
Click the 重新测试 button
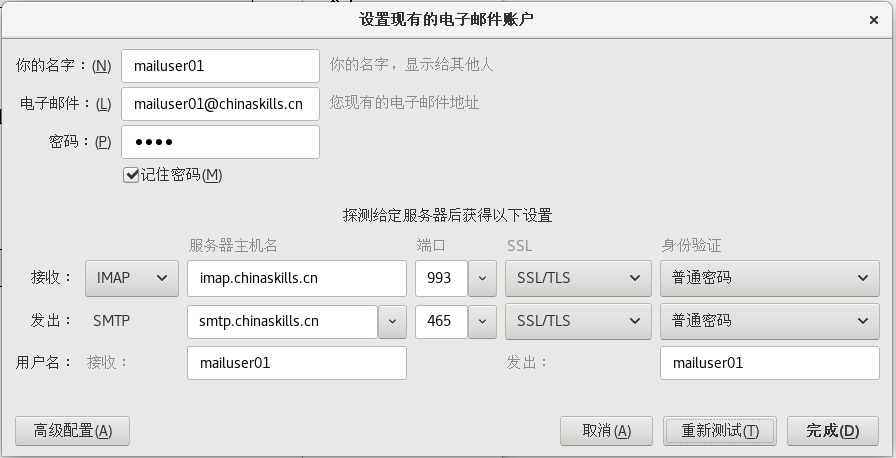tap(720, 431)
